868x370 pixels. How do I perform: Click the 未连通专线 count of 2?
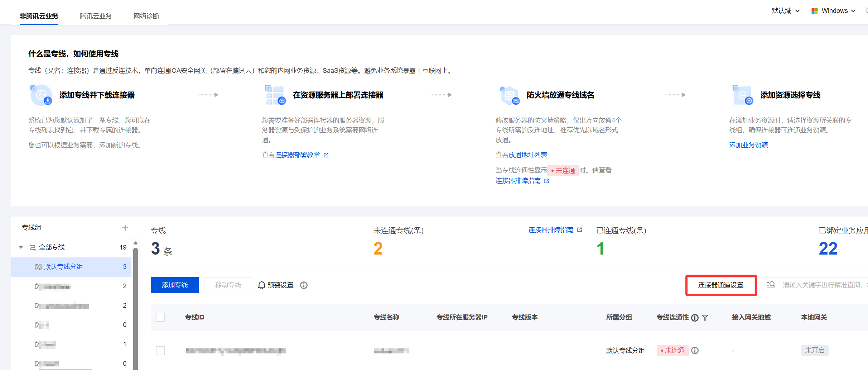(x=378, y=248)
